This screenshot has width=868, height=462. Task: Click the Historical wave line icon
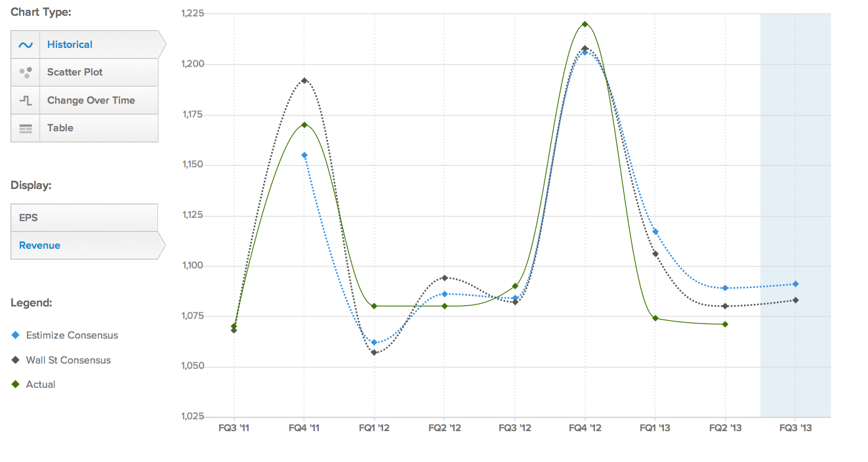point(26,45)
